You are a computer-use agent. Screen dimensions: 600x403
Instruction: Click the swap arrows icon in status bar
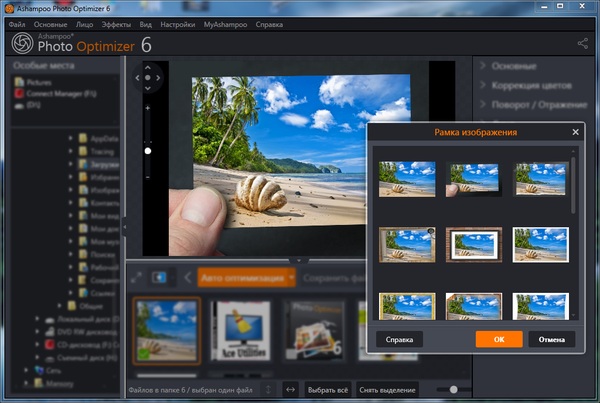290,389
